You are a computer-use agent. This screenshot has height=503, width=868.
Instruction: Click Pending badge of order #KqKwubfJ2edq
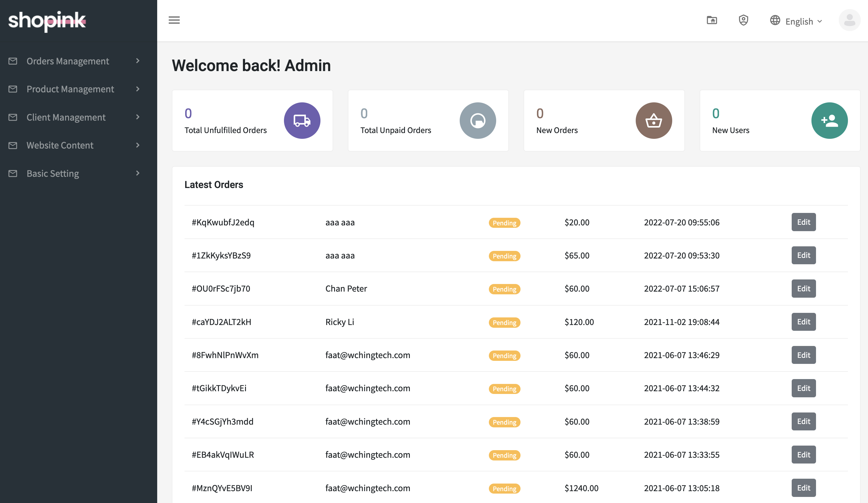tap(504, 223)
